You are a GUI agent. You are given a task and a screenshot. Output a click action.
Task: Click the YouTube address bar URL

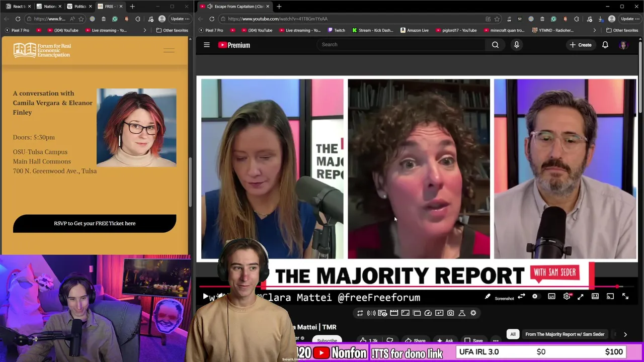click(278, 19)
